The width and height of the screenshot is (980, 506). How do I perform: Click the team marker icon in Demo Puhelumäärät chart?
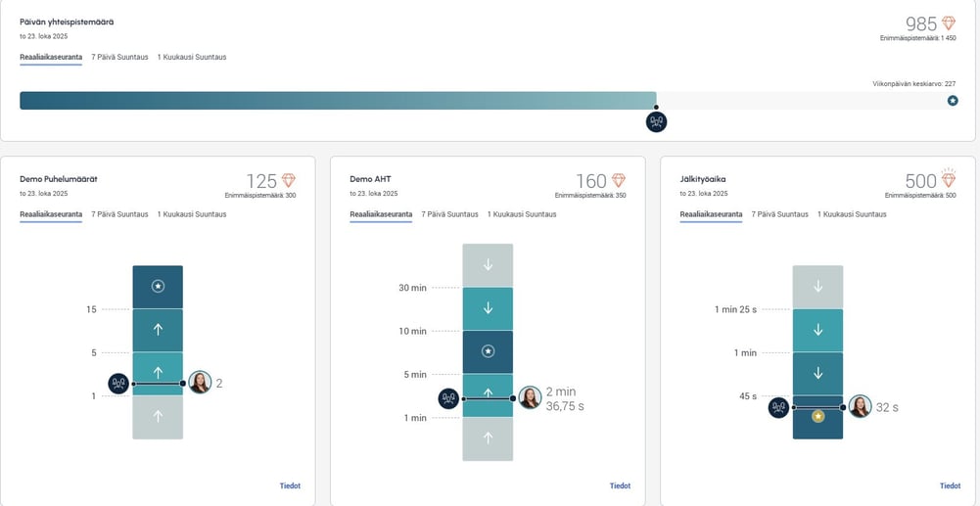click(118, 384)
